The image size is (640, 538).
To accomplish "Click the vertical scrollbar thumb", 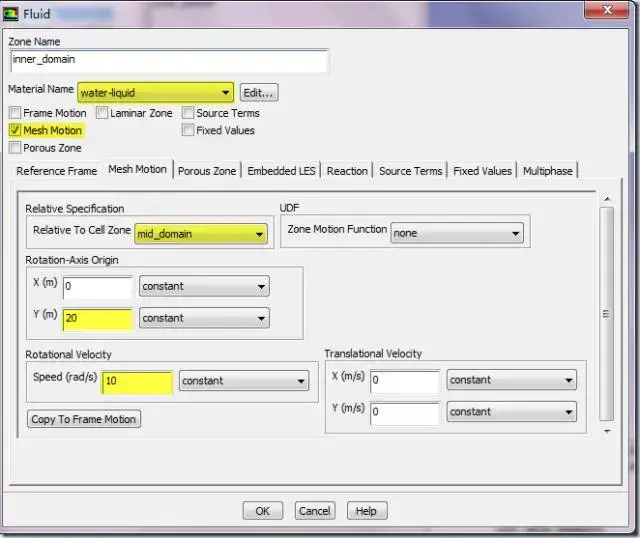I will point(607,314).
